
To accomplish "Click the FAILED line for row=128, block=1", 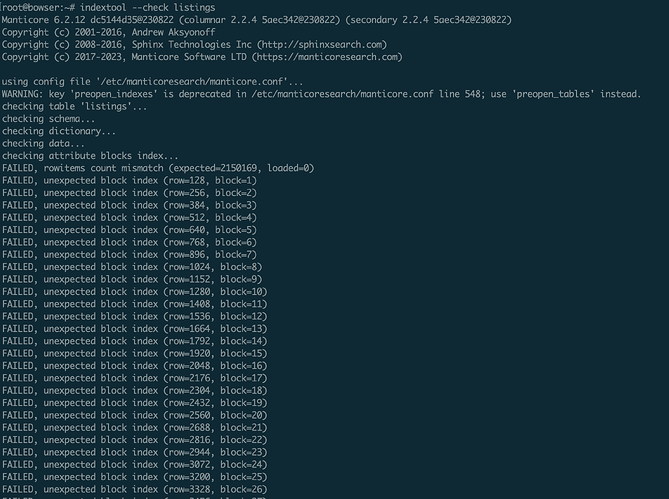I will coord(129,181).
